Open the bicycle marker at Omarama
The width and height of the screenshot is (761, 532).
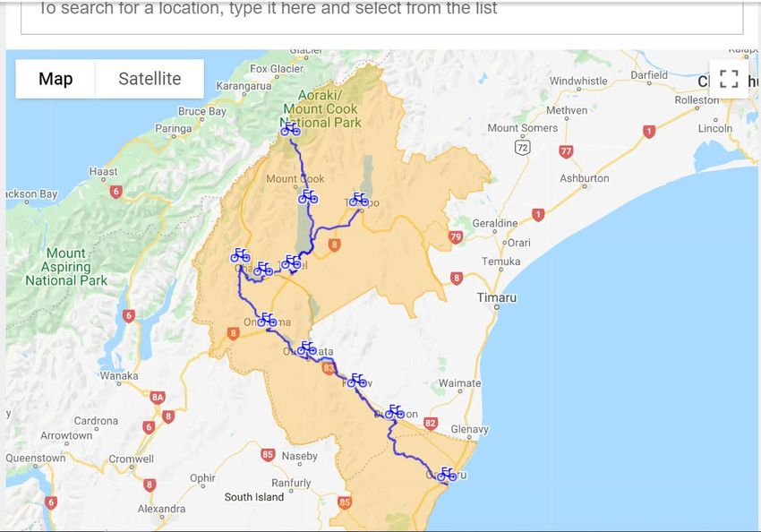click(x=267, y=320)
